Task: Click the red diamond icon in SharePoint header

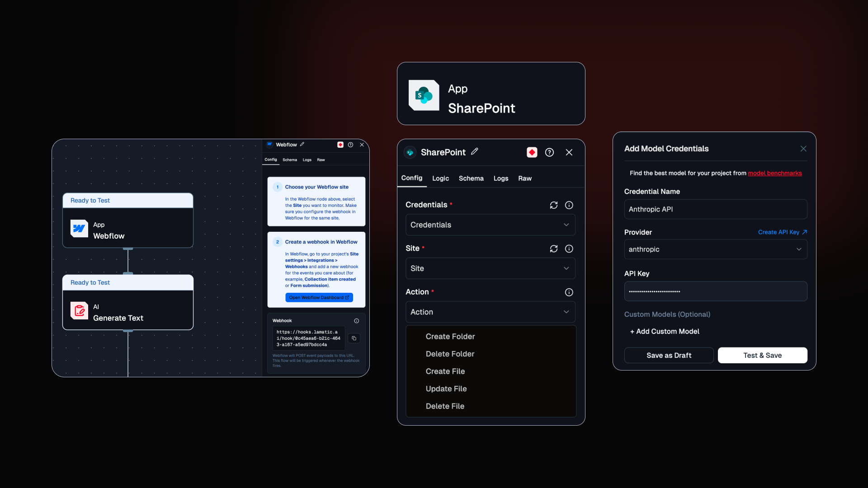Action: coord(532,152)
